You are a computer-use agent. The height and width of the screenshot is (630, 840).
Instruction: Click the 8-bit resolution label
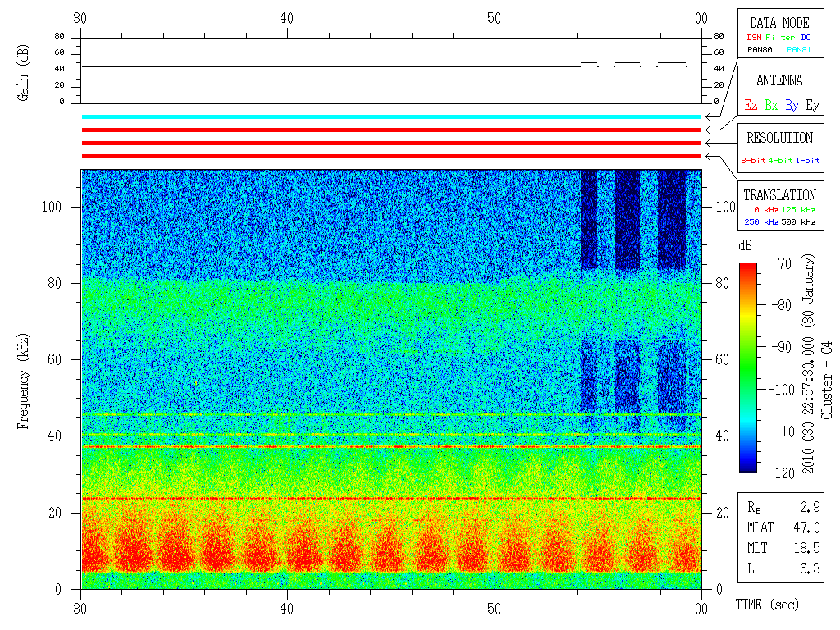(x=753, y=160)
